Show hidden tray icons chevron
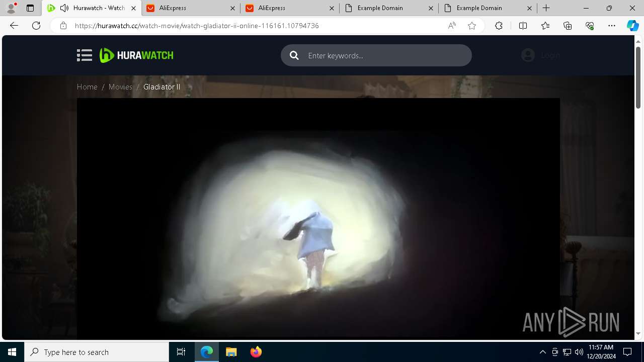Image resolution: width=644 pixels, height=362 pixels. pos(542,352)
